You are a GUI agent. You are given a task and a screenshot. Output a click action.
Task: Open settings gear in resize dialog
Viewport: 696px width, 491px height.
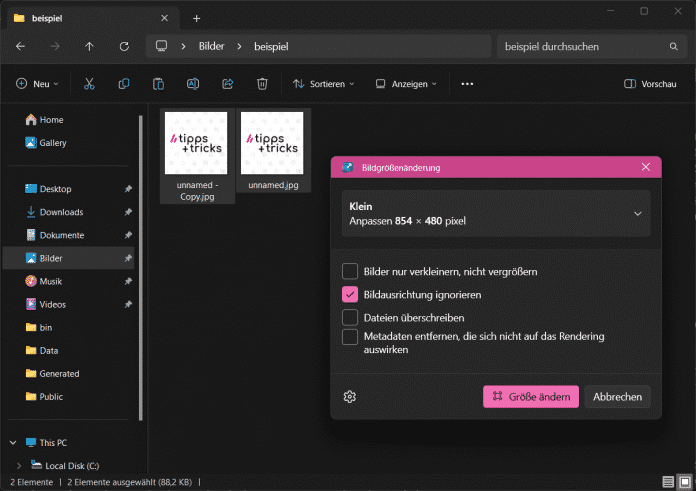click(350, 397)
